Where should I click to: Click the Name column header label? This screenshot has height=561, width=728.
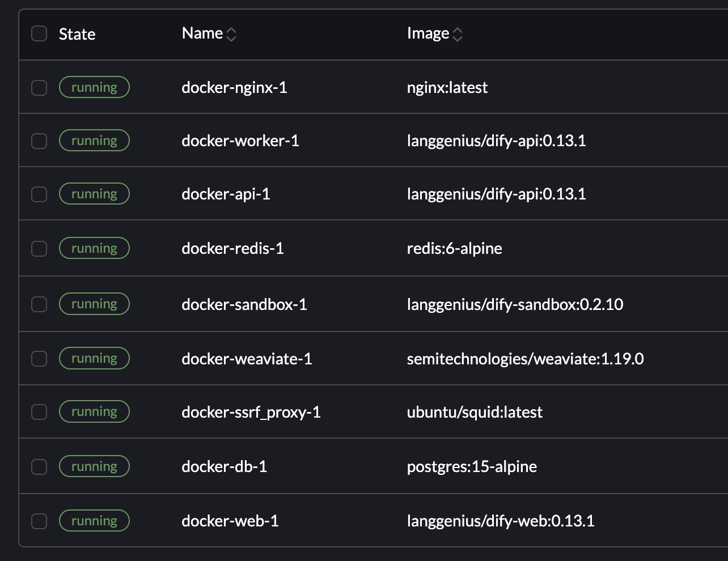[202, 33]
